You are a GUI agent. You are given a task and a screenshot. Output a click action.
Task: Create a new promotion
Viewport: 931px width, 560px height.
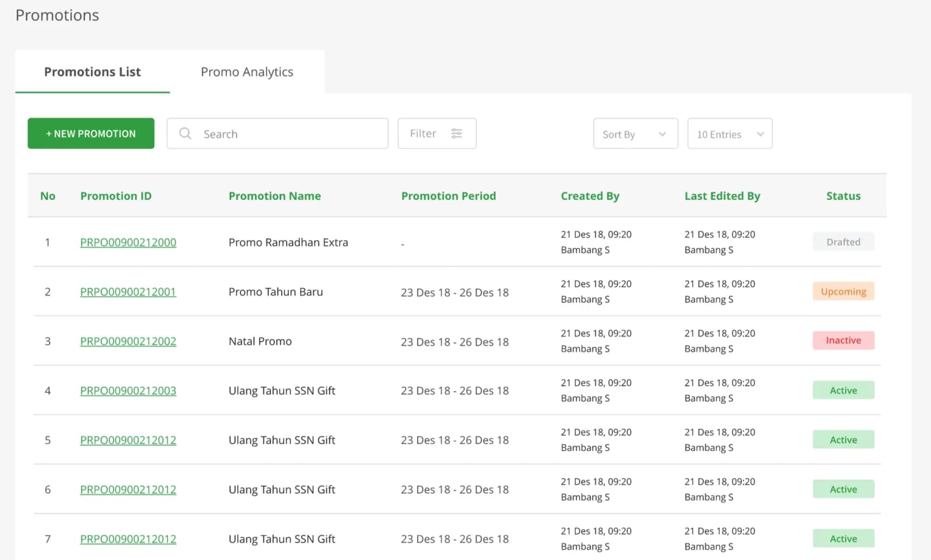(x=91, y=134)
